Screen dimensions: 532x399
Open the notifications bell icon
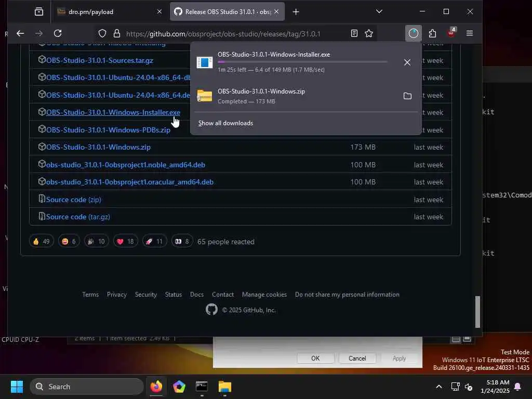click(x=518, y=387)
